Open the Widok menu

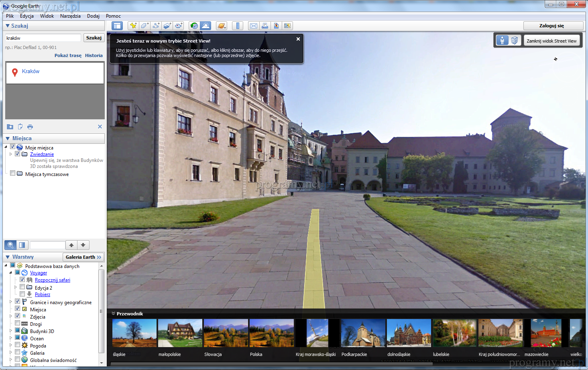point(47,16)
